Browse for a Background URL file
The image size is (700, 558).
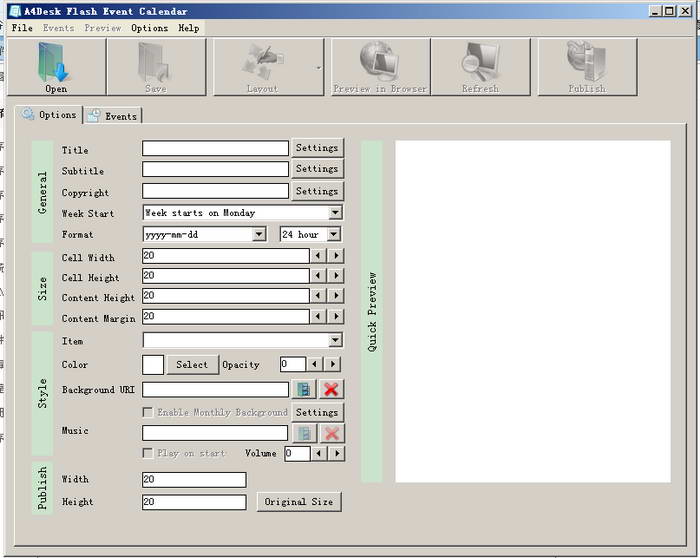304,389
